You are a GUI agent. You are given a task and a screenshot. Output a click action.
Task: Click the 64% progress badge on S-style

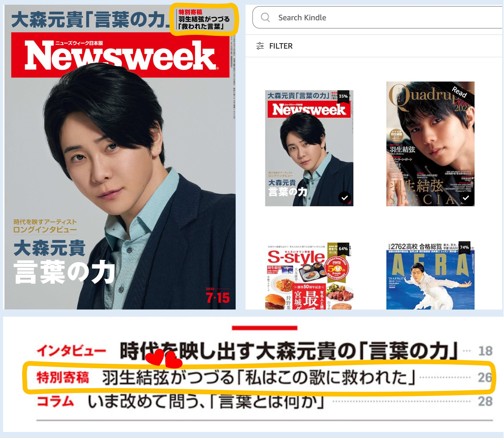343,249
